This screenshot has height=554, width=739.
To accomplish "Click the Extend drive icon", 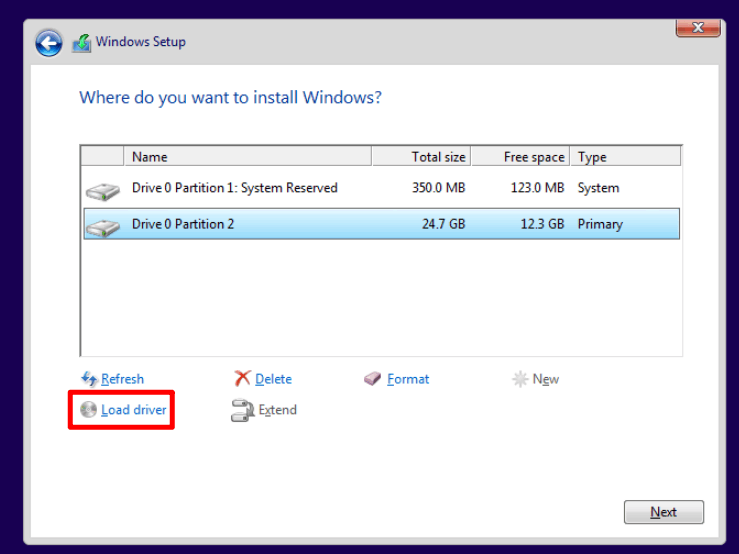I will [x=243, y=410].
